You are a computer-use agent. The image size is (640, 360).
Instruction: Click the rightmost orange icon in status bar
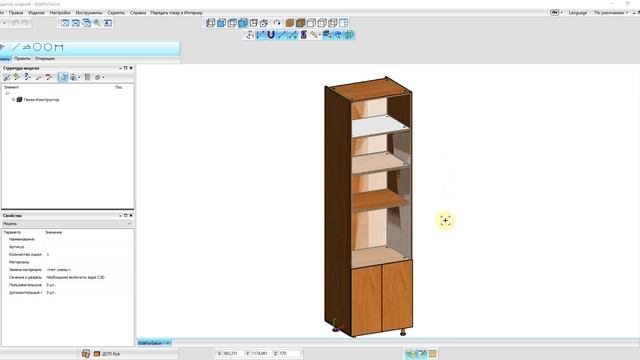(x=433, y=353)
